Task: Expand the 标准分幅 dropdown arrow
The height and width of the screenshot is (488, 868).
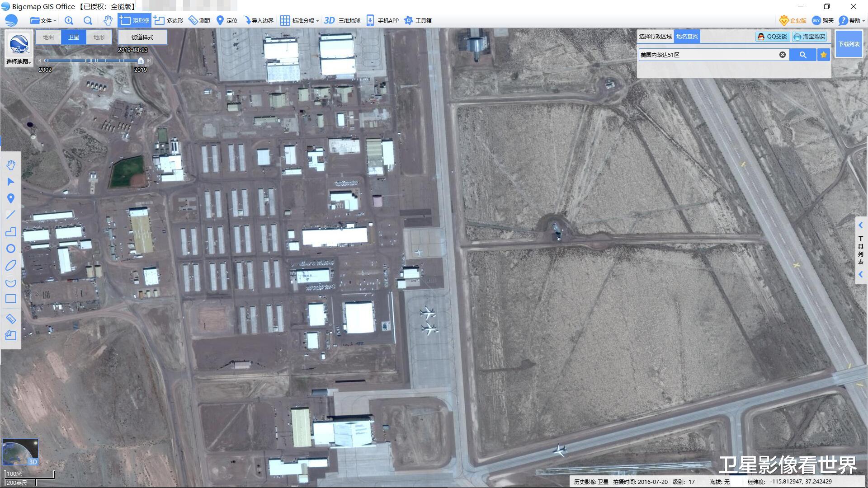Action: 317,21
